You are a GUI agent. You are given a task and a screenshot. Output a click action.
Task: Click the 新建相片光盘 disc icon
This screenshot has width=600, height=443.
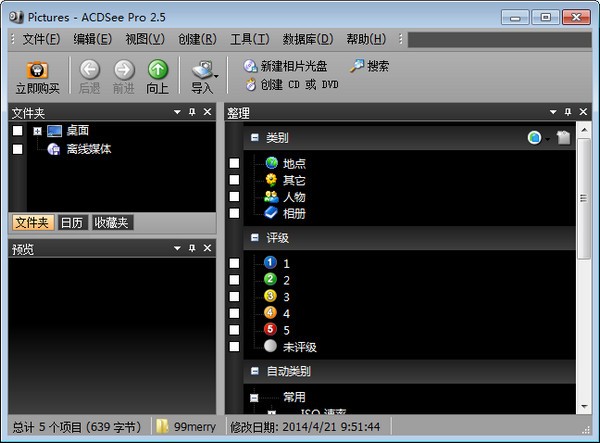(x=250, y=66)
